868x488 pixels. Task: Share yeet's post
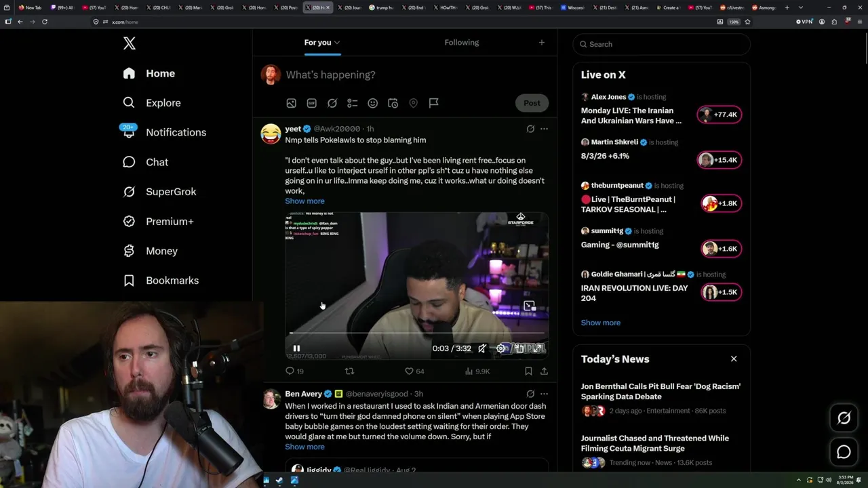point(544,371)
